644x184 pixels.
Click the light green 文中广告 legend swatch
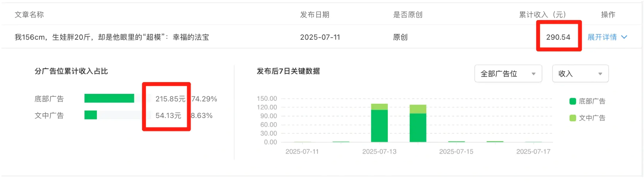[x=572, y=118]
